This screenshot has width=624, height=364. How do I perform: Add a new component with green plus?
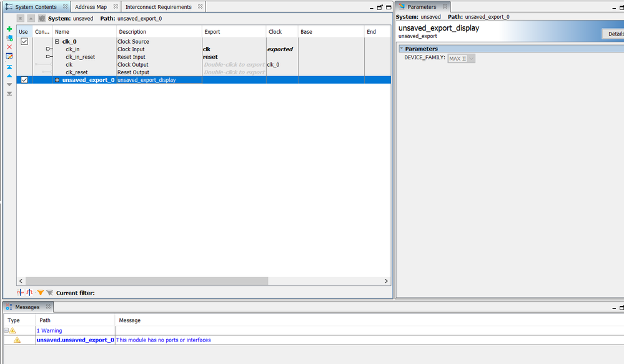pyautogui.click(x=9, y=29)
